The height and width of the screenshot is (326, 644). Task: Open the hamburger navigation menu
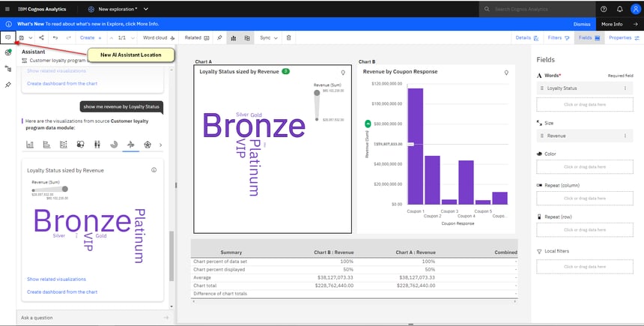coord(7,9)
